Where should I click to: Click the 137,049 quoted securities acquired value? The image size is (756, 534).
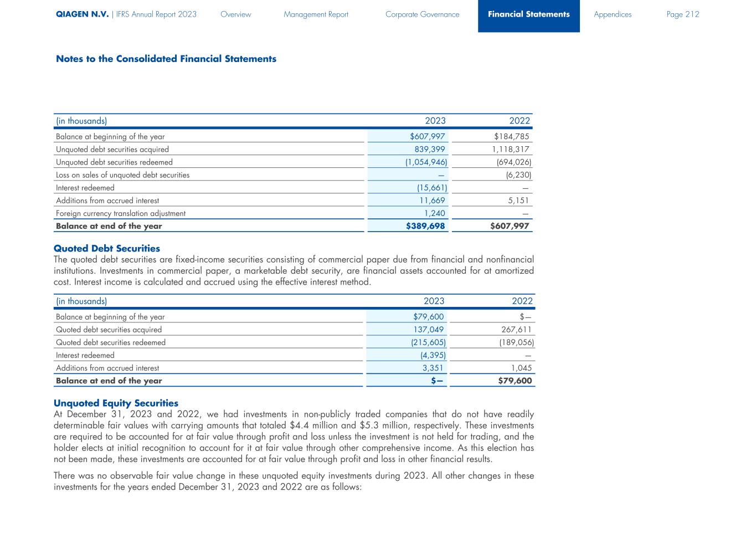pyautogui.click(x=428, y=330)
